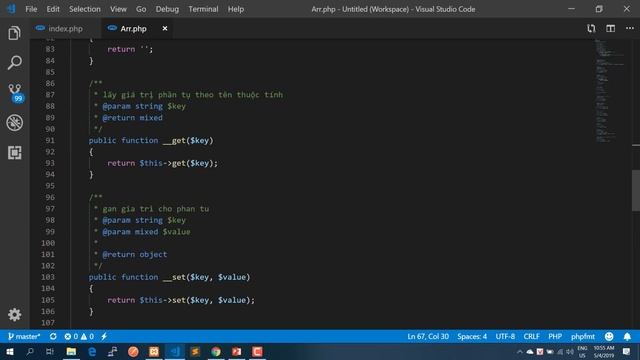Open Windows taskbar search
640x360 pixels.
pyautogui.click(x=30, y=351)
